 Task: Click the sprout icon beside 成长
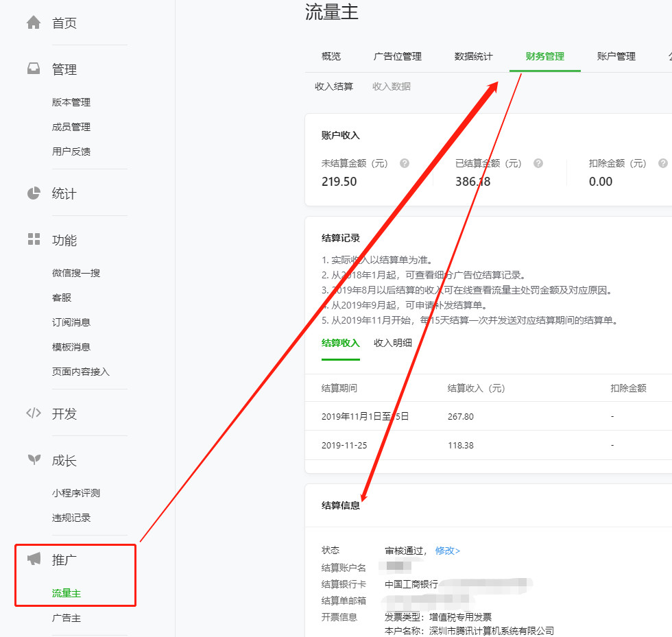[34, 459]
